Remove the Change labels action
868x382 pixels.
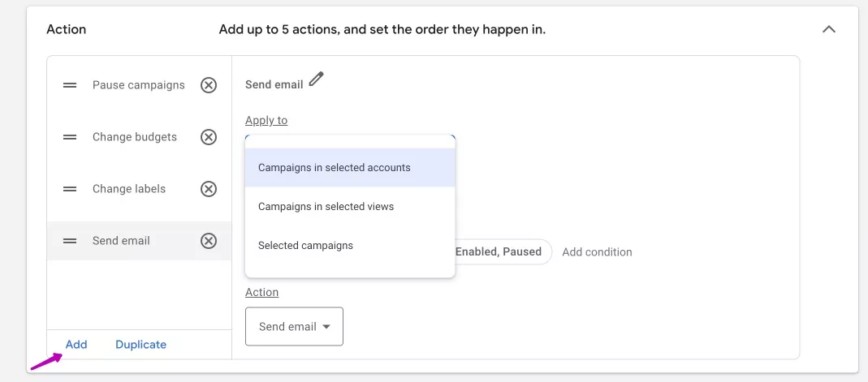(x=208, y=189)
